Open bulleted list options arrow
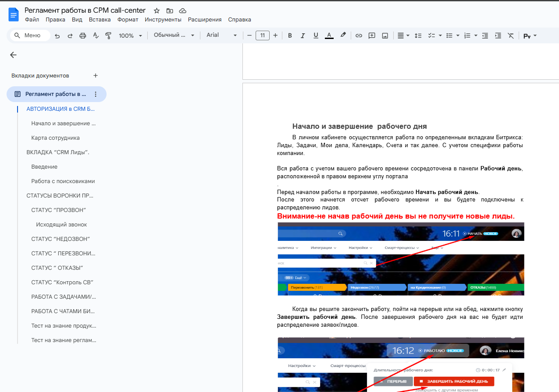The width and height of the screenshot is (559, 392). click(458, 35)
